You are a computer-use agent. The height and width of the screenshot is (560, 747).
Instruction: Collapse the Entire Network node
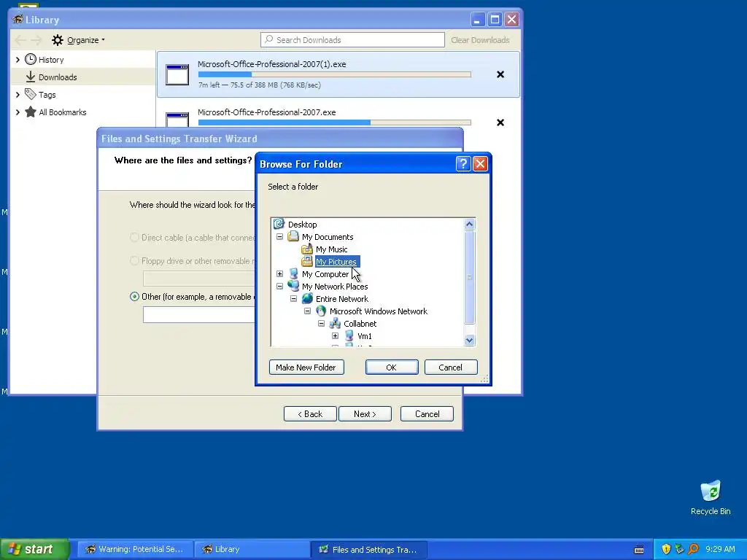293,298
